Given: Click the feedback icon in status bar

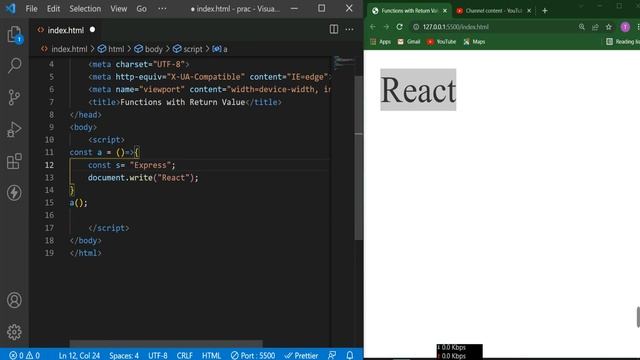Looking at the screenshot, I should point(332,355).
